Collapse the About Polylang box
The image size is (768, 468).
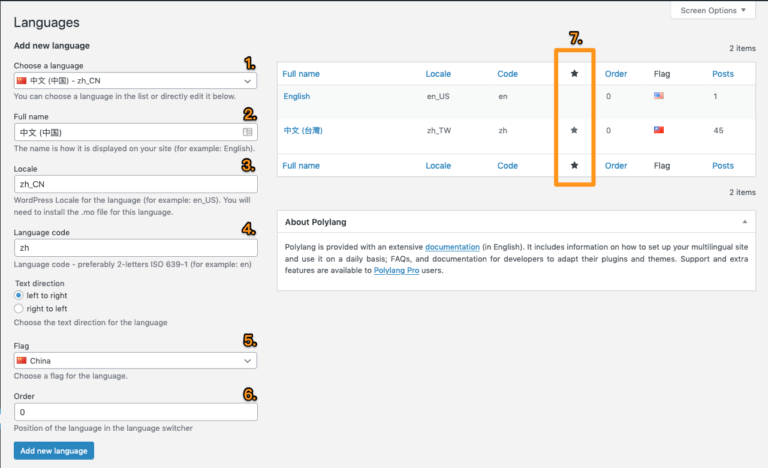click(744, 221)
